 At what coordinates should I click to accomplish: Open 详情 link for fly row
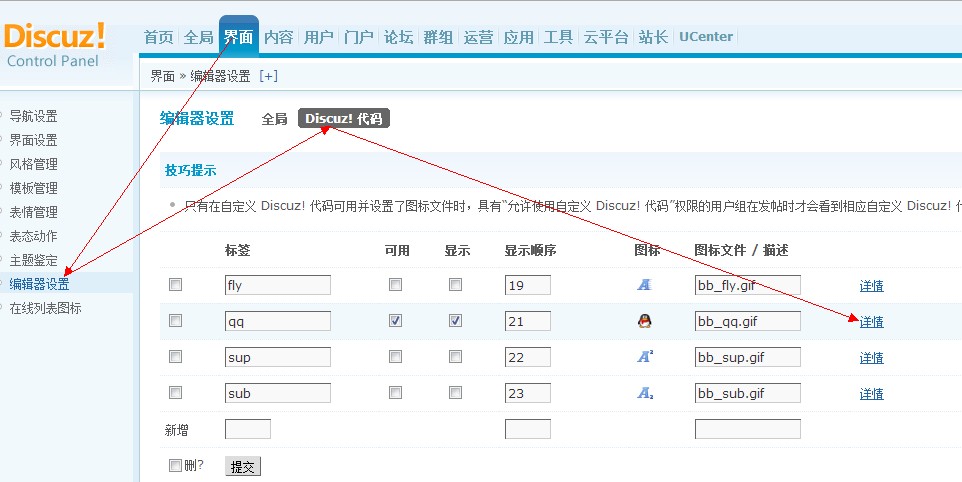pyautogui.click(x=871, y=285)
